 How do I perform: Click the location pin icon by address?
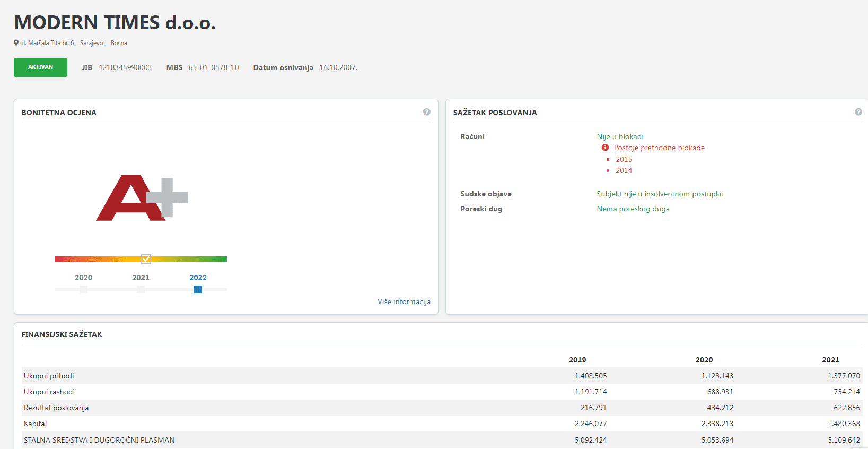[x=16, y=43]
